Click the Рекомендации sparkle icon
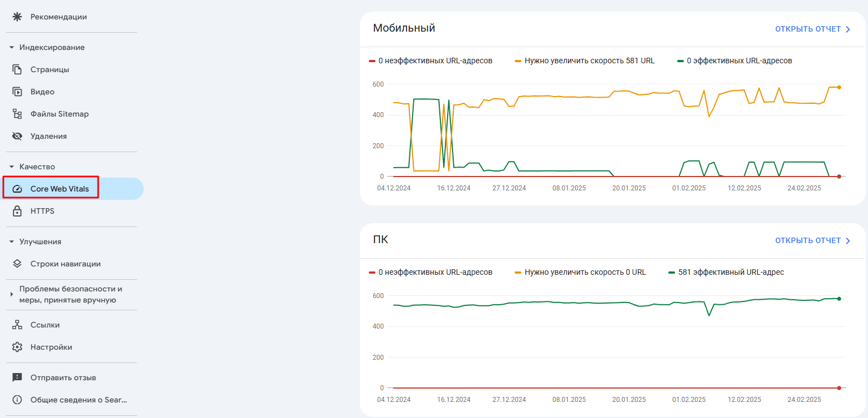868x418 pixels. click(x=18, y=16)
